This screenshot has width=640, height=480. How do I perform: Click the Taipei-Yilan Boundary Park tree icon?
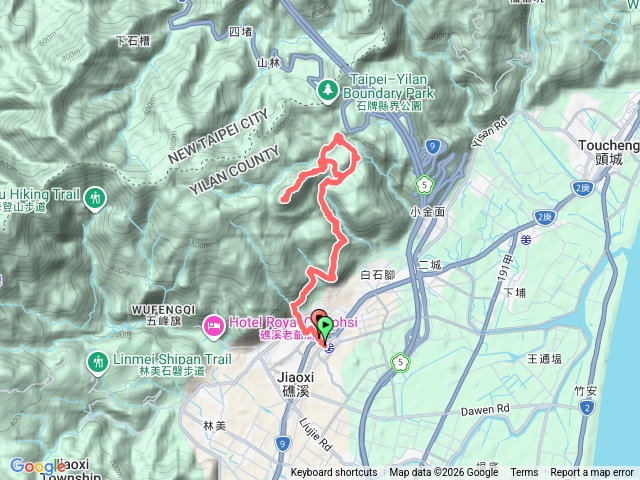pyautogui.click(x=327, y=91)
